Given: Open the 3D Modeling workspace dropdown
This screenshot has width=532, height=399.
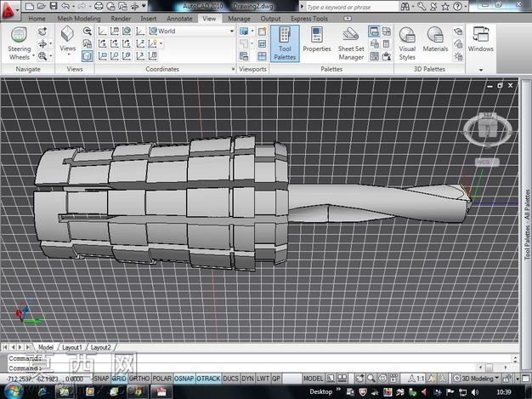Looking at the screenshot, I should (477, 379).
